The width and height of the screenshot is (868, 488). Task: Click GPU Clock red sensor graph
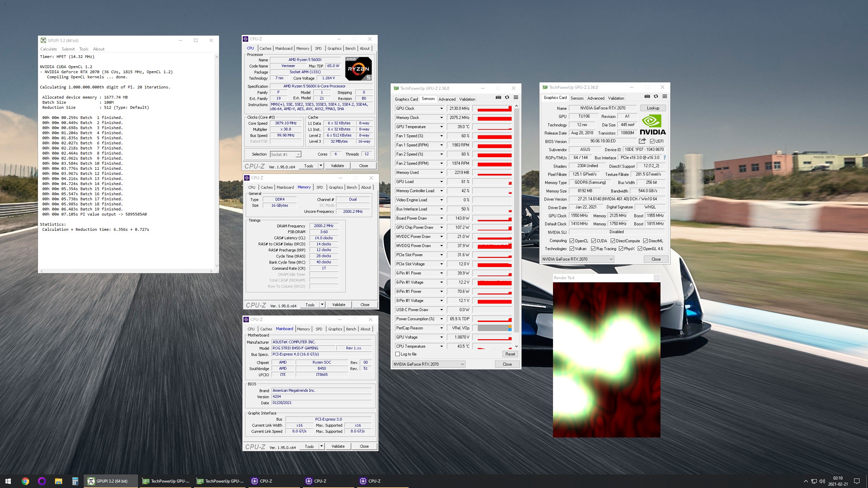coord(492,108)
